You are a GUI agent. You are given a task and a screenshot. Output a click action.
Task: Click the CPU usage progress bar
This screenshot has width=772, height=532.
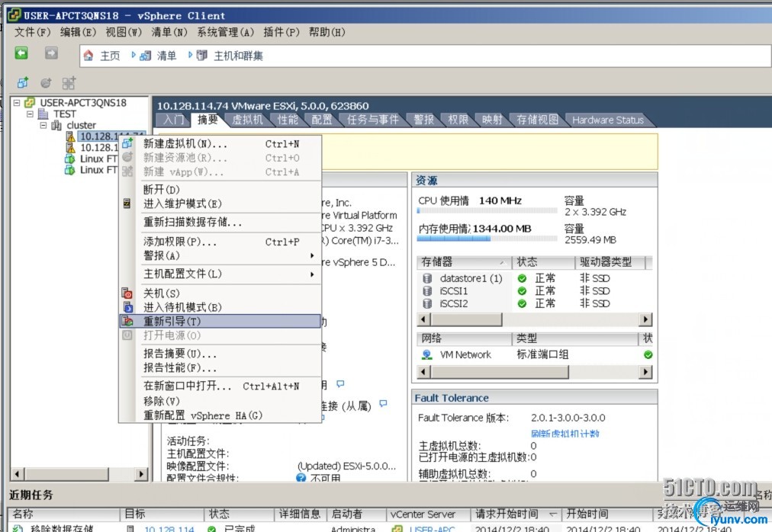click(487, 210)
